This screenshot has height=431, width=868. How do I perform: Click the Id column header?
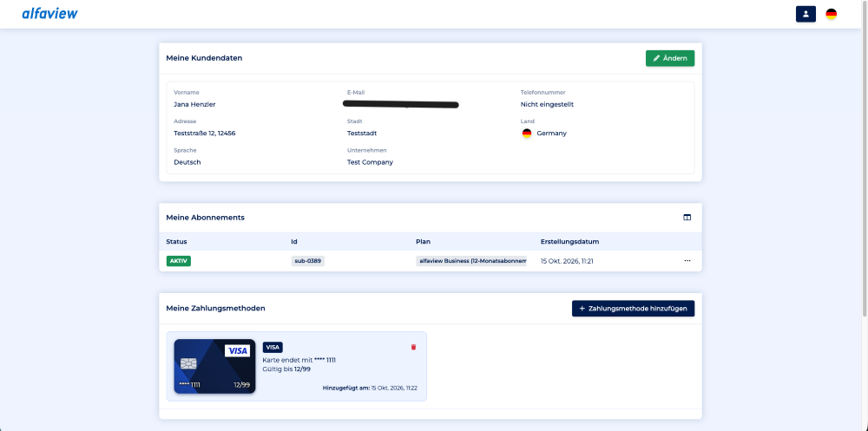[x=294, y=242]
